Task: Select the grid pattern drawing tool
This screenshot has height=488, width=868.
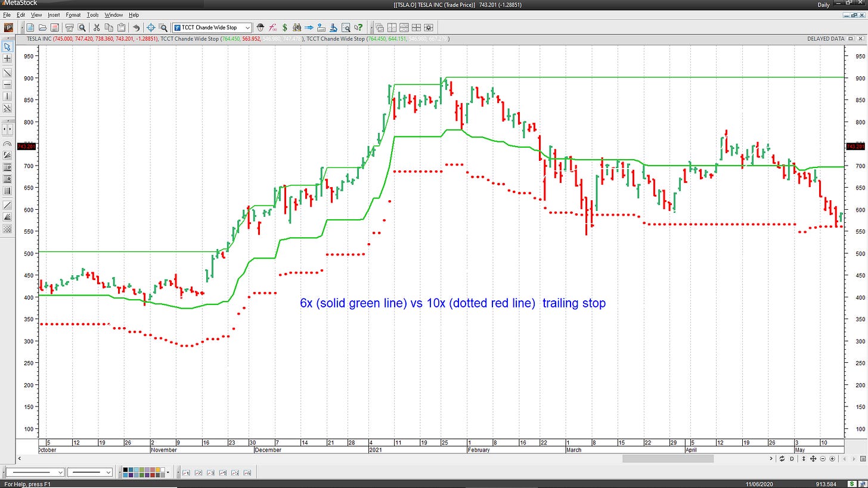Action: (x=8, y=229)
